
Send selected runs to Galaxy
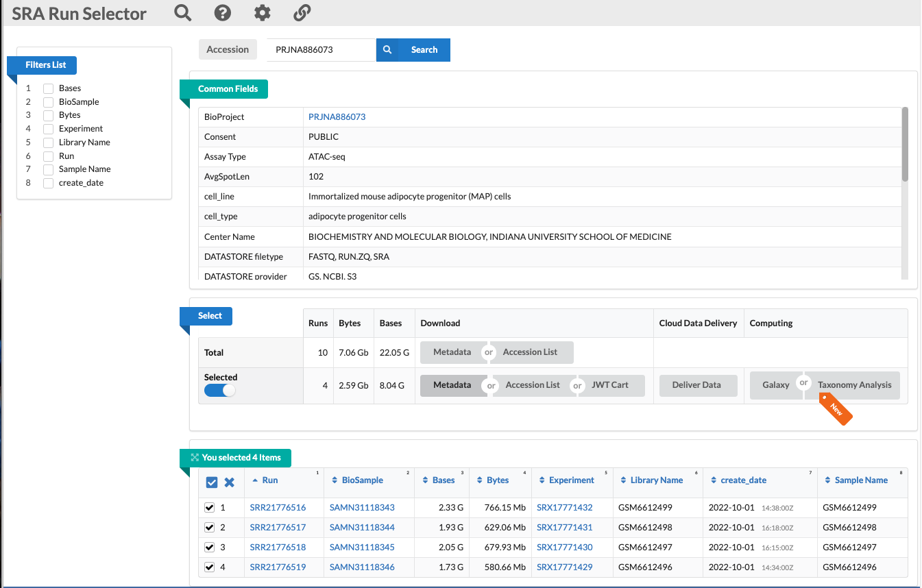pyautogui.click(x=776, y=385)
